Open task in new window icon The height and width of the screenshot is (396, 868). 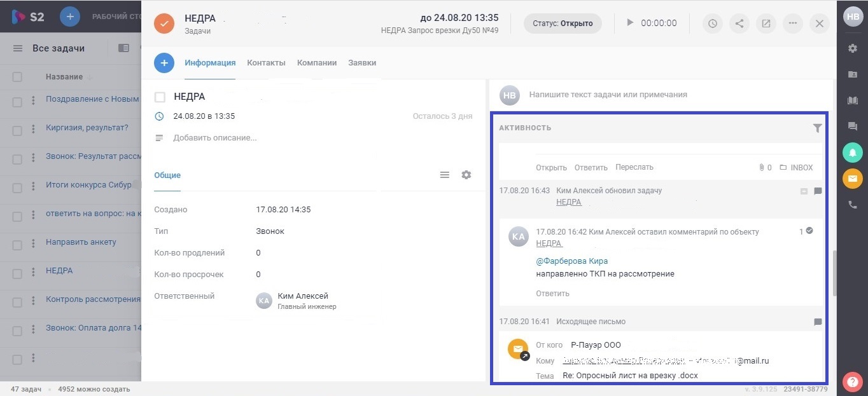(766, 24)
